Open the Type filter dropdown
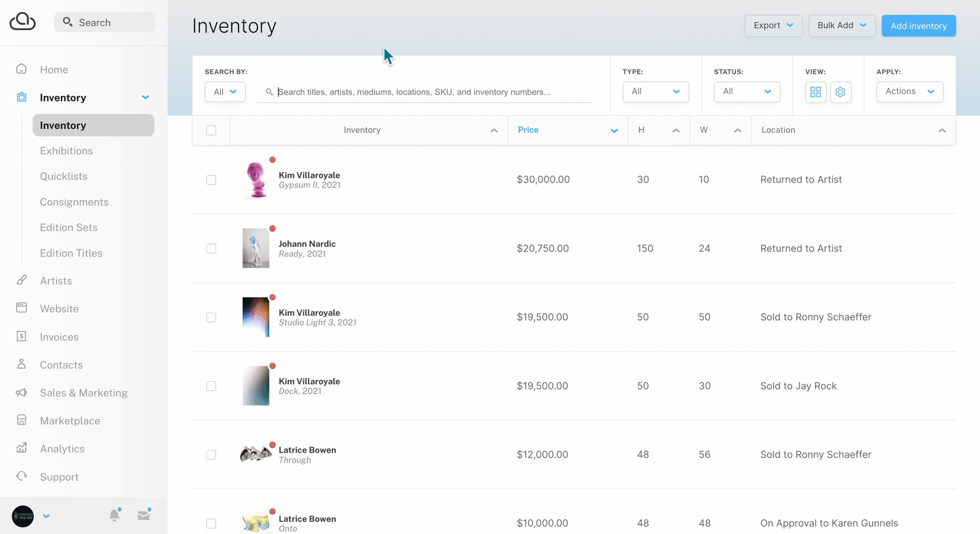 click(x=655, y=92)
